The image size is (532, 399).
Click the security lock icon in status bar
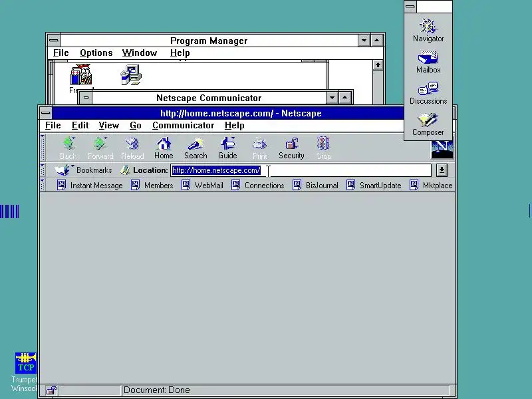[x=52, y=390]
